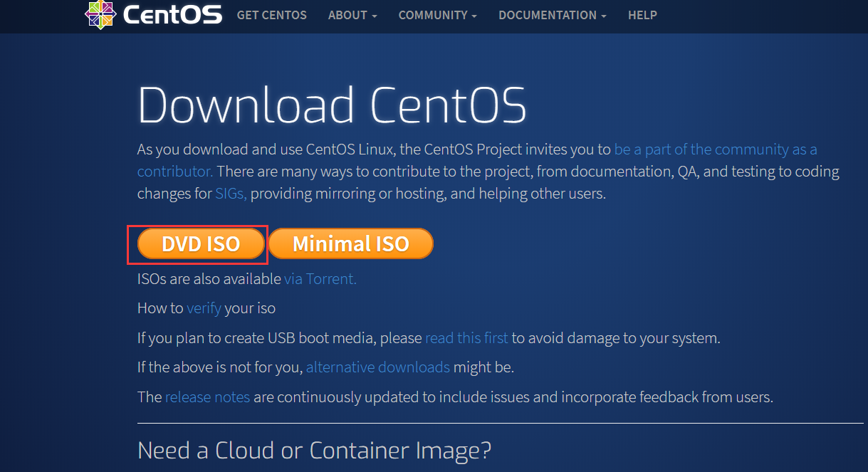Screen dimensions: 868x472
Task: Open the HELP menu item
Action: click(x=642, y=15)
